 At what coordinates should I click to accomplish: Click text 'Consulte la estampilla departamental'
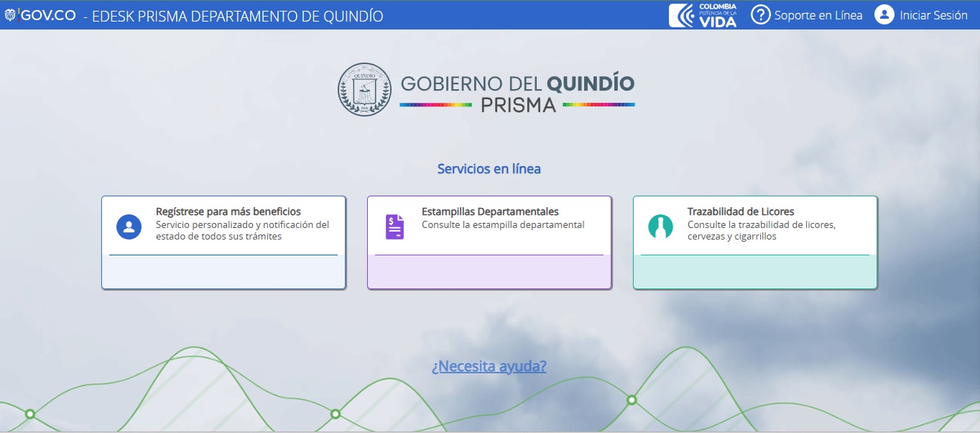click(503, 224)
